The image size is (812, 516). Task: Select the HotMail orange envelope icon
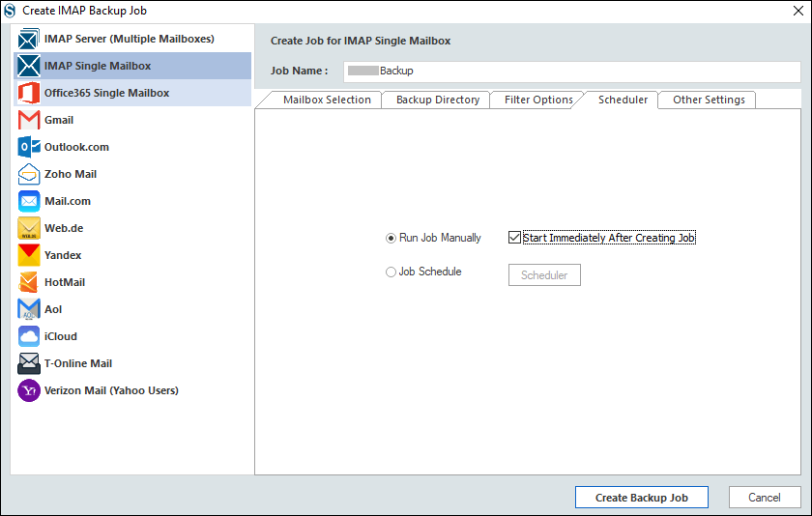click(28, 282)
